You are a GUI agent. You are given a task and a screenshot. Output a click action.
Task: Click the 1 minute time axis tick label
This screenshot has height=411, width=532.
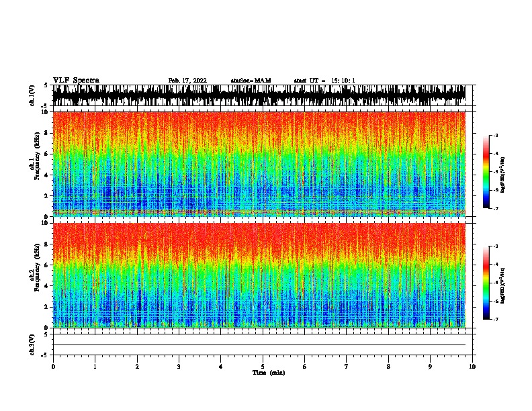pyautogui.click(x=95, y=367)
